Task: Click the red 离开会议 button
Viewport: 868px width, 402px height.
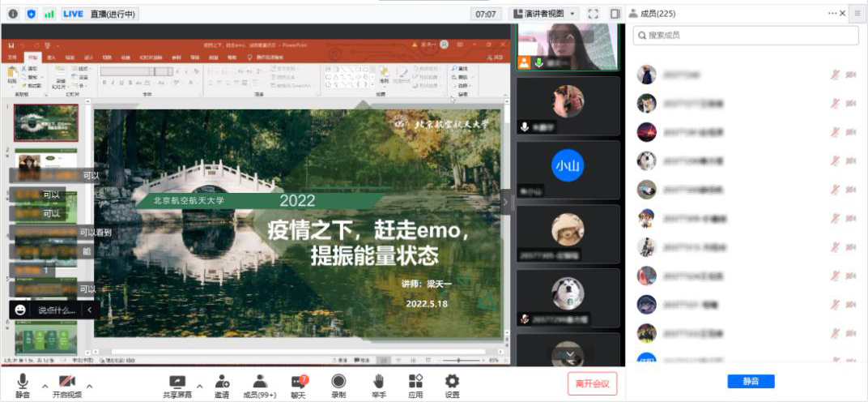Action: point(592,383)
